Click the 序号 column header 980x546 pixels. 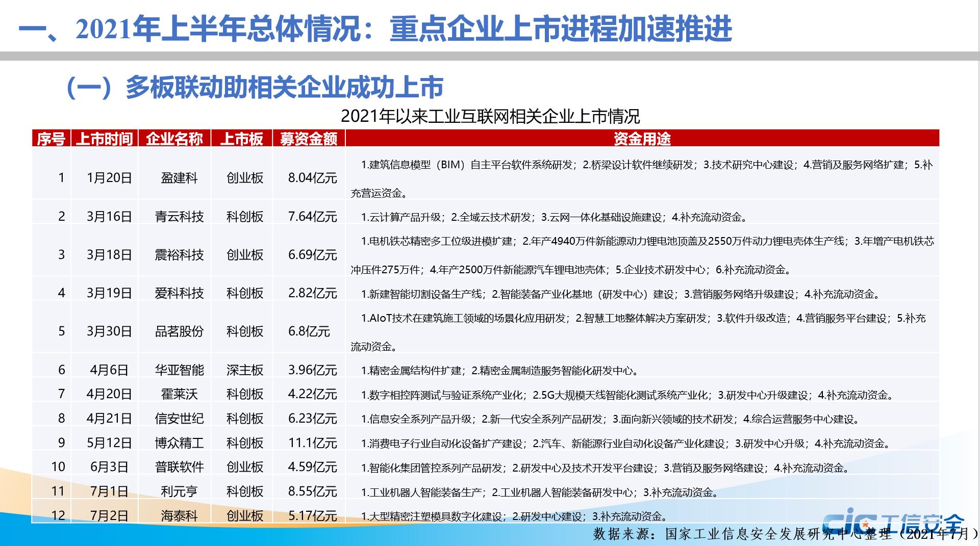[51, 139]
